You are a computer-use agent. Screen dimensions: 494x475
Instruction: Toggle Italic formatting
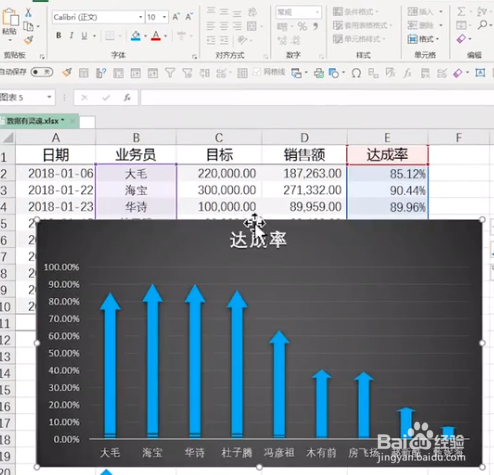click(x=71, y=36)
